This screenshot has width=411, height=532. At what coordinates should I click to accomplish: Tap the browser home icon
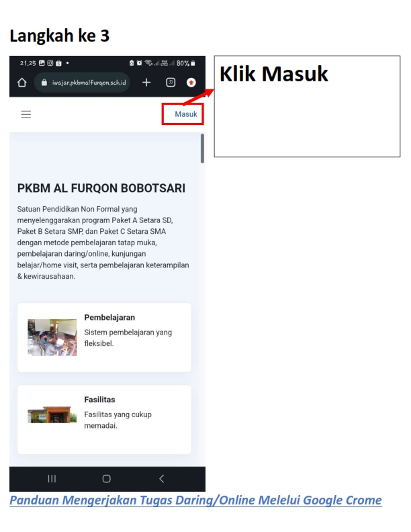pyautogui.click(x=21, y=83)
